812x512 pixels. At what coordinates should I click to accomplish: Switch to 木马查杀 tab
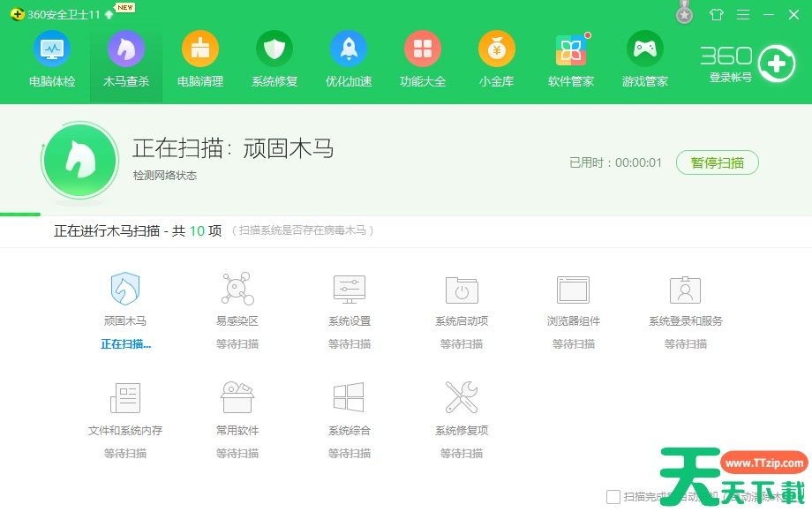126,59
